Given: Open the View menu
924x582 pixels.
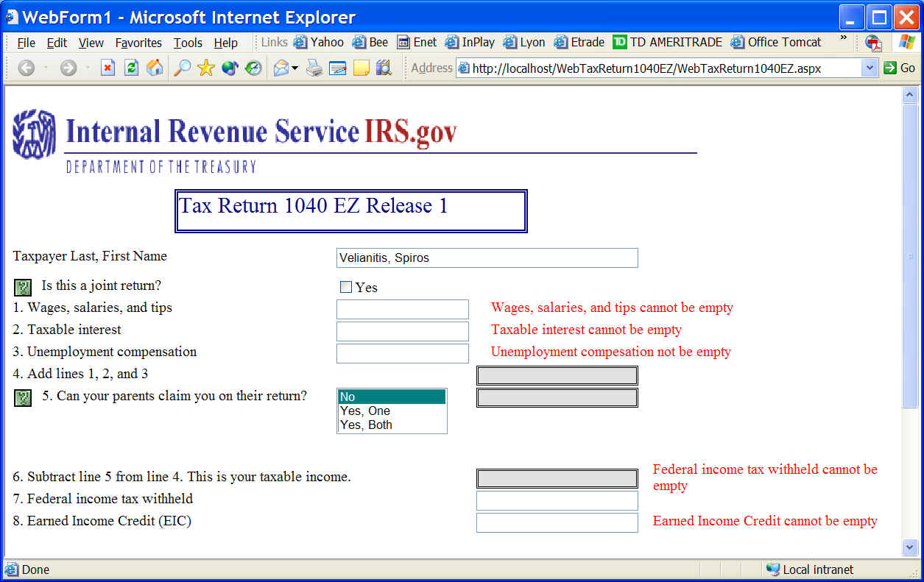Looking at the screenshot, I should click(91, 43).
